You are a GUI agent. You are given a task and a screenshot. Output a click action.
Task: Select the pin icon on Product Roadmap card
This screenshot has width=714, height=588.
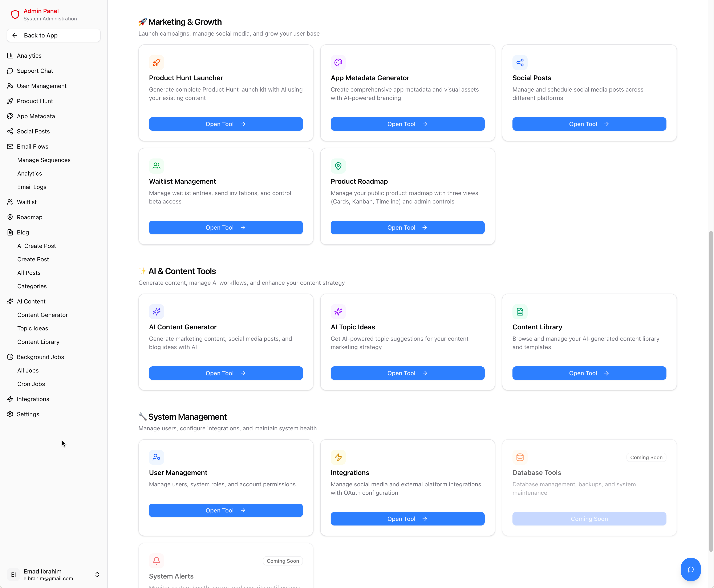coord(338,166)
